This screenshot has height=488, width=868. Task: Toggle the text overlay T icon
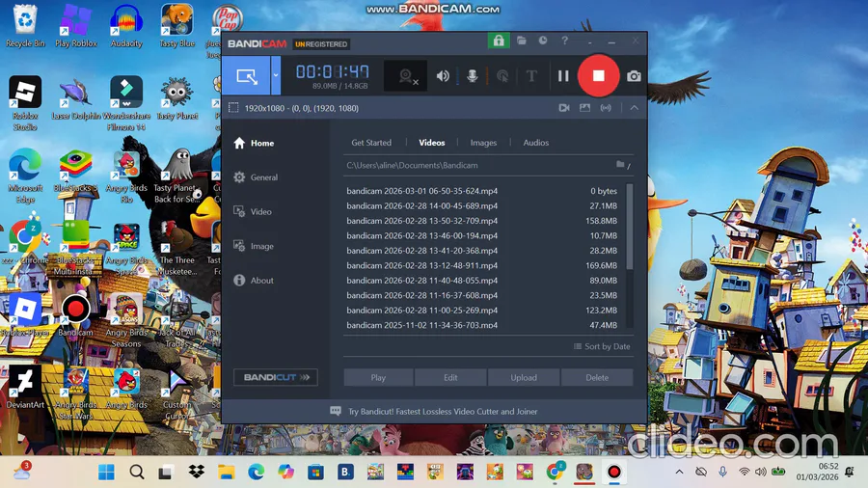[x=531, y=76]
